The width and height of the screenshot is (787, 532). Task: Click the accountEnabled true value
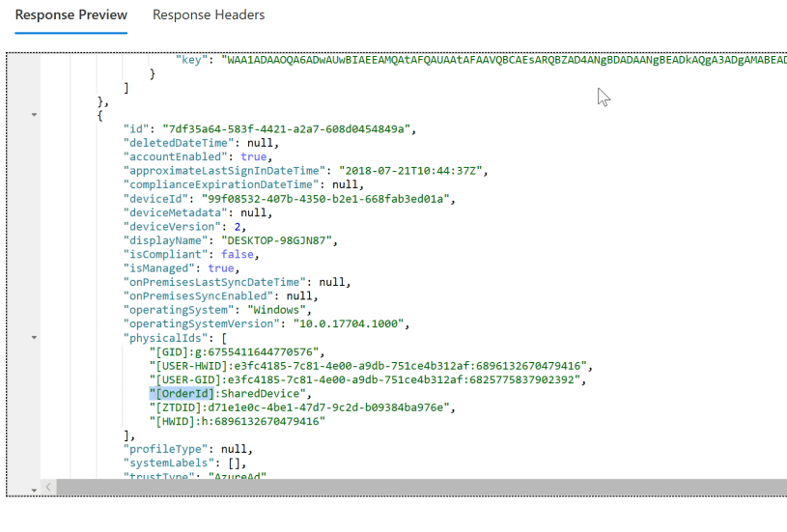pos(254,156)
